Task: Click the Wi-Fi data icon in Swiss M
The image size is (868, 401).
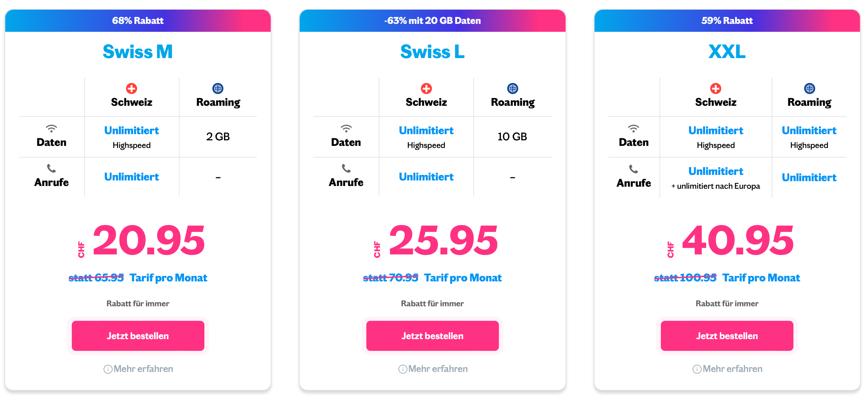Action: coord(51,129)
